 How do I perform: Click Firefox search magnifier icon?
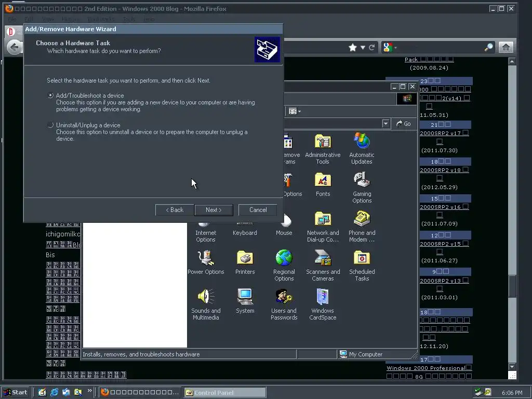pos(488,47)
